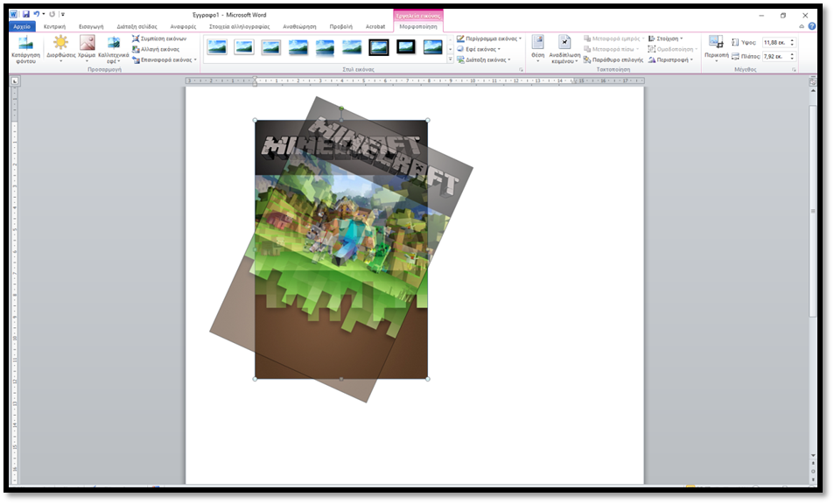Switch to the Εισαγωγή (Insert) tab
834x504 pixels.
tap(91, 26)
